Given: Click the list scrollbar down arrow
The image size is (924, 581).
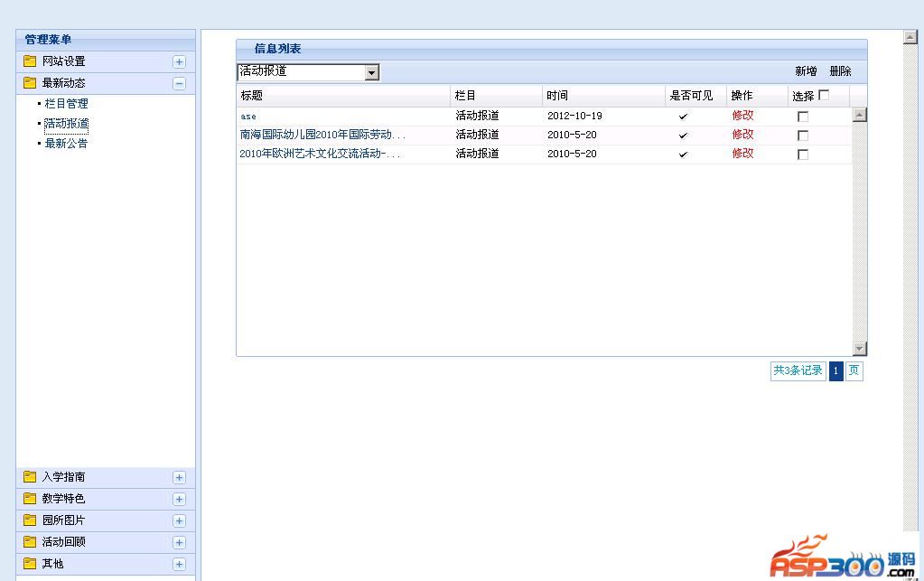Looking at the screenshot, I should [860, 349].
